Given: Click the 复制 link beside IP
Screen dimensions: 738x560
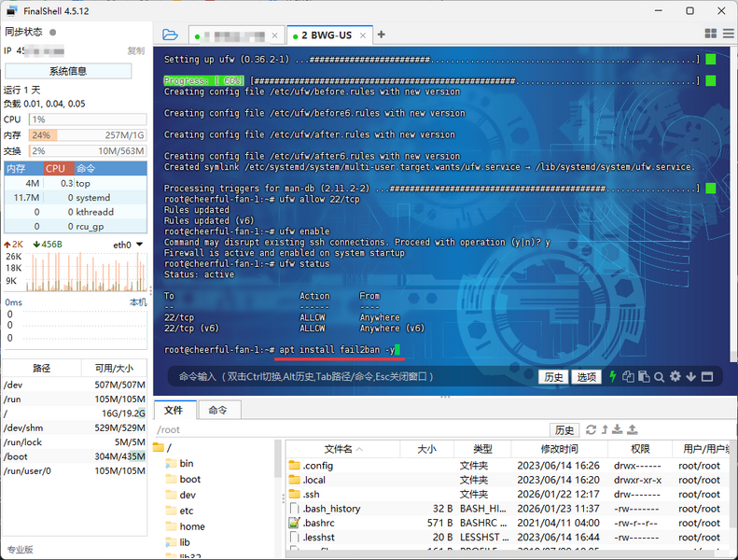Looking at the screenshot, I should click(135, 50).
